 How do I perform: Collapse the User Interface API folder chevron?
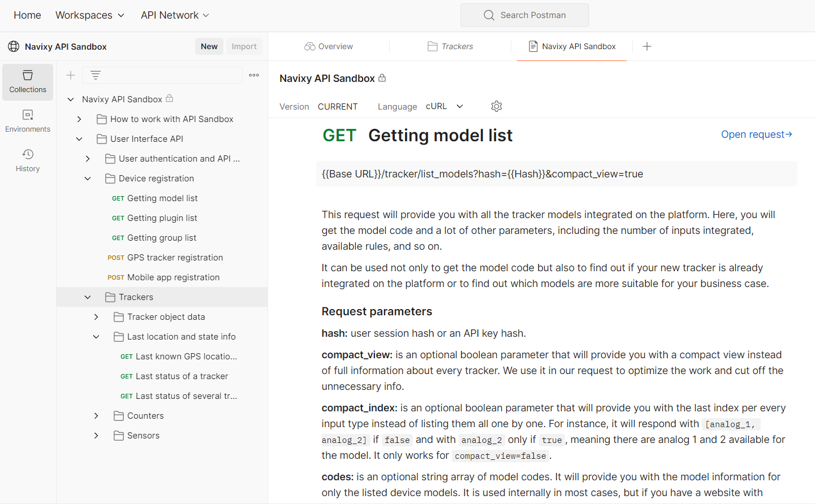pyautogui.click(x=79, y=139)
